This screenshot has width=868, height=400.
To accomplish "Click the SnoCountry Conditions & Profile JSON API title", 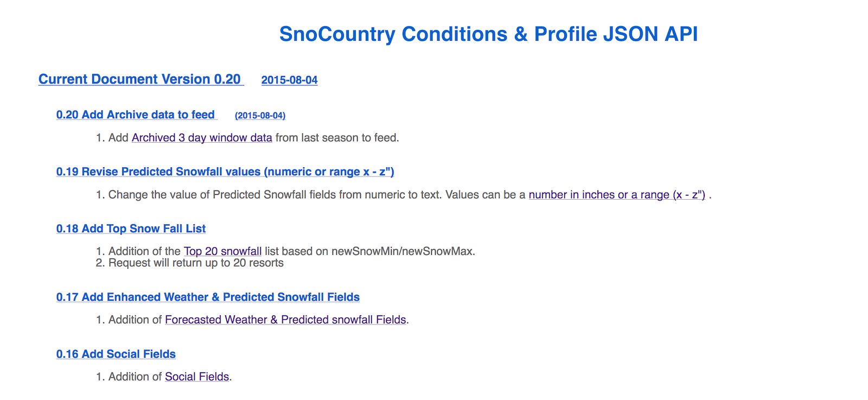I will point(488,34).
